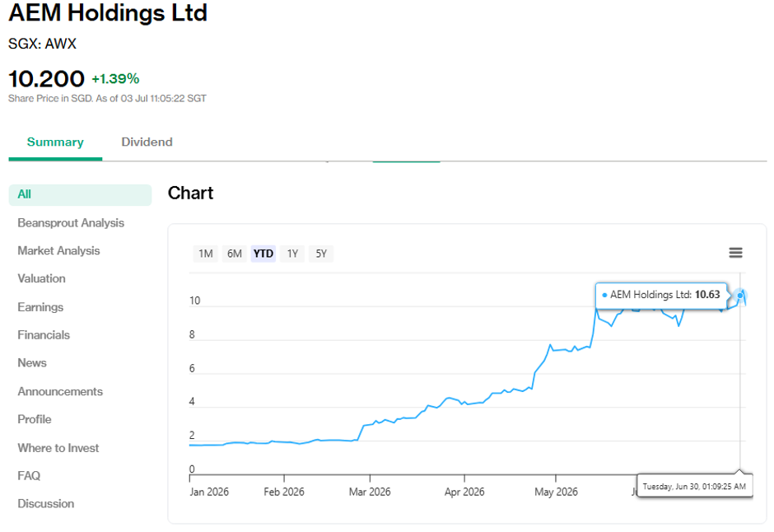
Task: Click the Jan 2026 axis label
Action: (209, 492)
